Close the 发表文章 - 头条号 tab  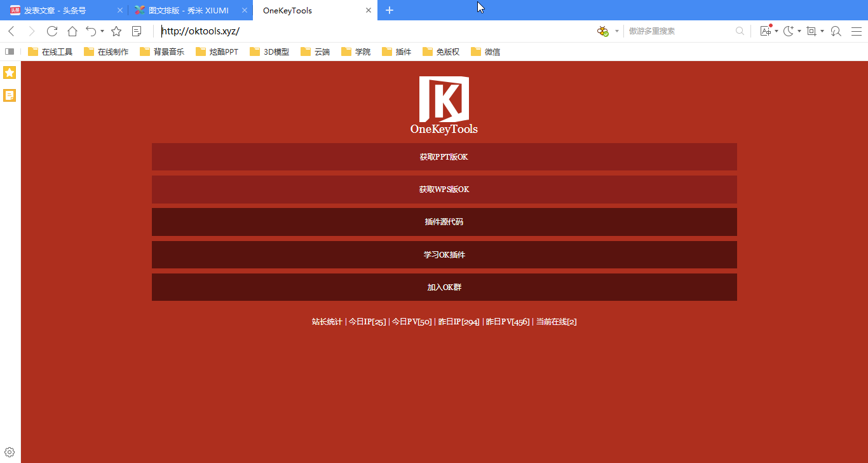[120, 10]
